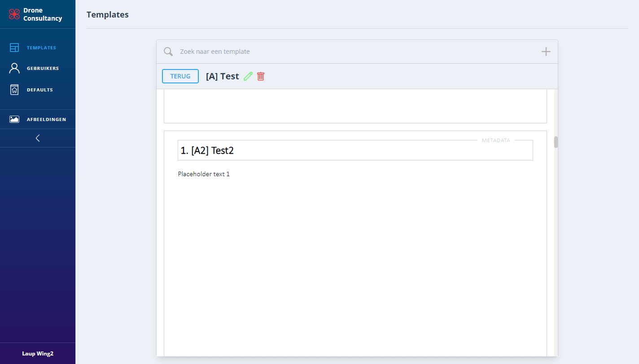Delete the [A] Test template
Image resolution: width=639 pixels, height=364 pixels.
pyautogui.click(x=261, y=76)
